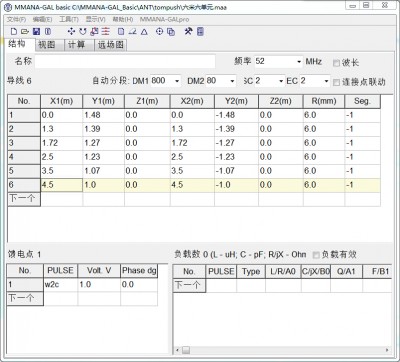Toggle the 波长 wavelength checkbox

[x=336, y=63]
